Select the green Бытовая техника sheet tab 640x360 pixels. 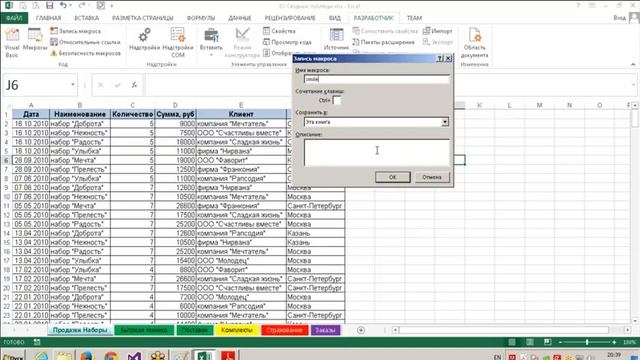(144, 330)
